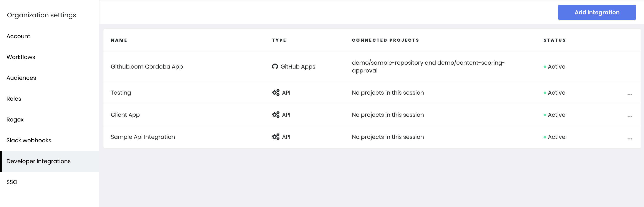Open the SSO settings page

tap(12, 182)
